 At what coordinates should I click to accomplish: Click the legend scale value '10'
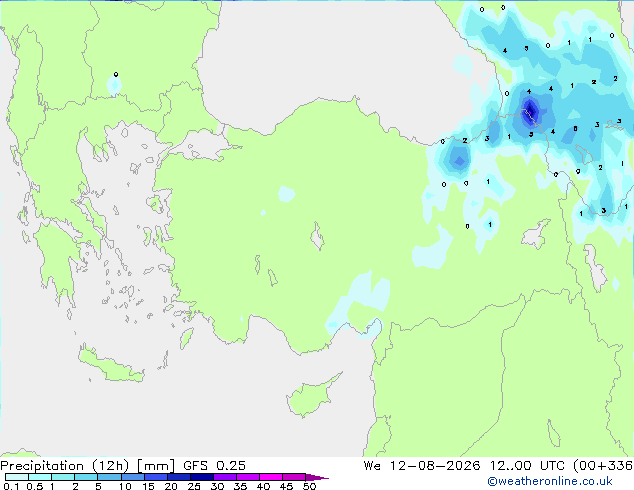click(x=125, y=486)
